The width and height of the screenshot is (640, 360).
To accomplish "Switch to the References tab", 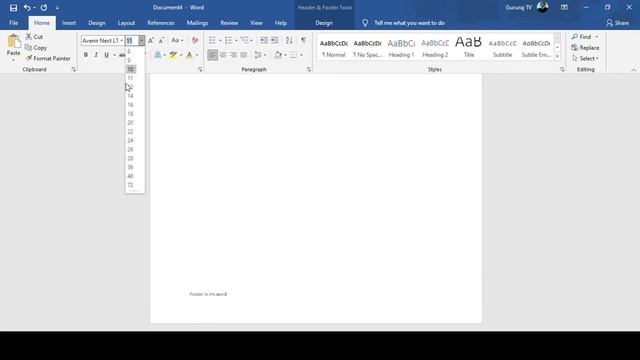I will [160, 23].
